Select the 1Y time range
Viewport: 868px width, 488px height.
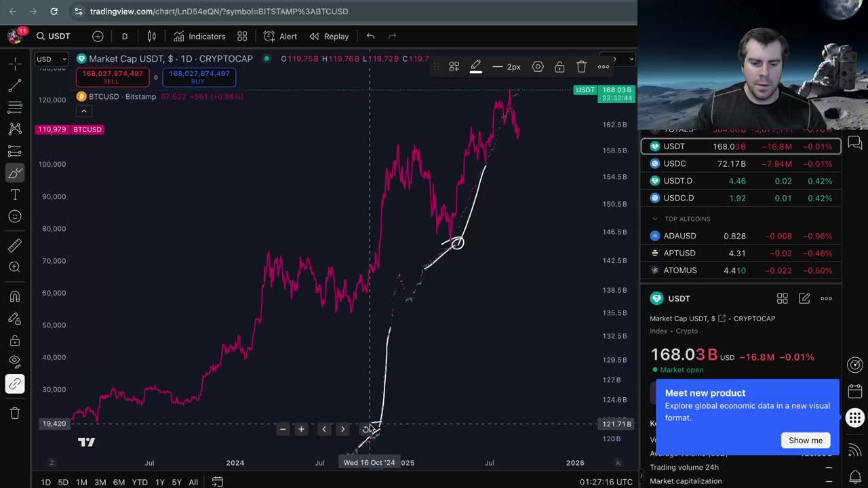[159, 482]
